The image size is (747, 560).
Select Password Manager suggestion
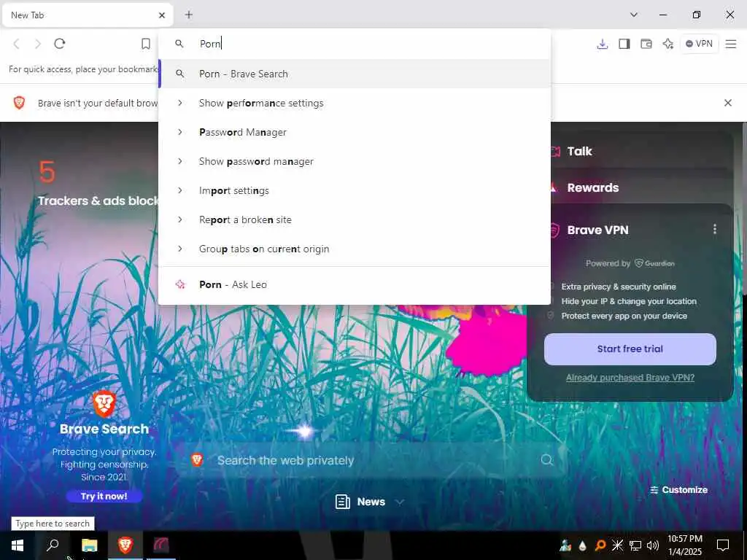355,132
